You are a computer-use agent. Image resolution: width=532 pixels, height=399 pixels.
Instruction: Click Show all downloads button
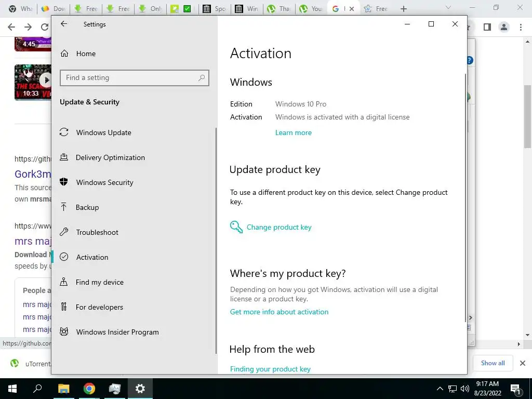point(493,363)
